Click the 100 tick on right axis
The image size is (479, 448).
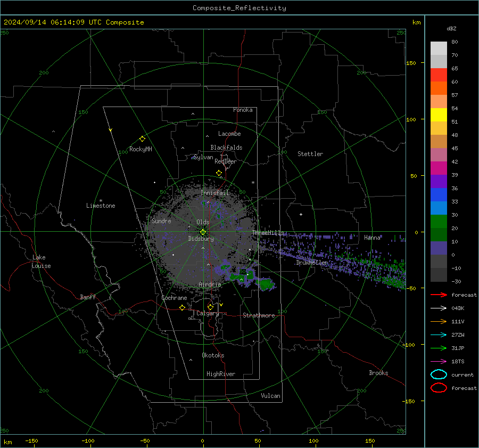[411, 119]
